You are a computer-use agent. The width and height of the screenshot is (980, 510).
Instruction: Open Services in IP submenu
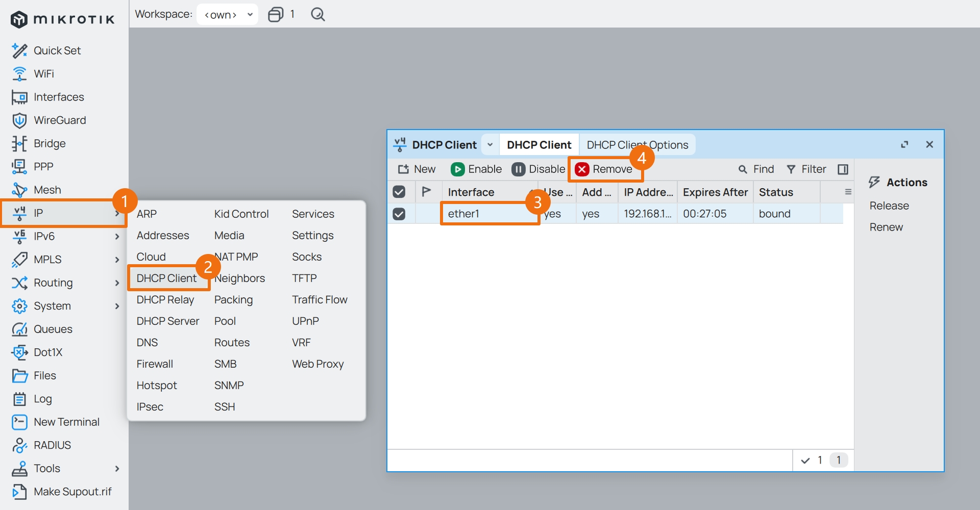(313, 214)
